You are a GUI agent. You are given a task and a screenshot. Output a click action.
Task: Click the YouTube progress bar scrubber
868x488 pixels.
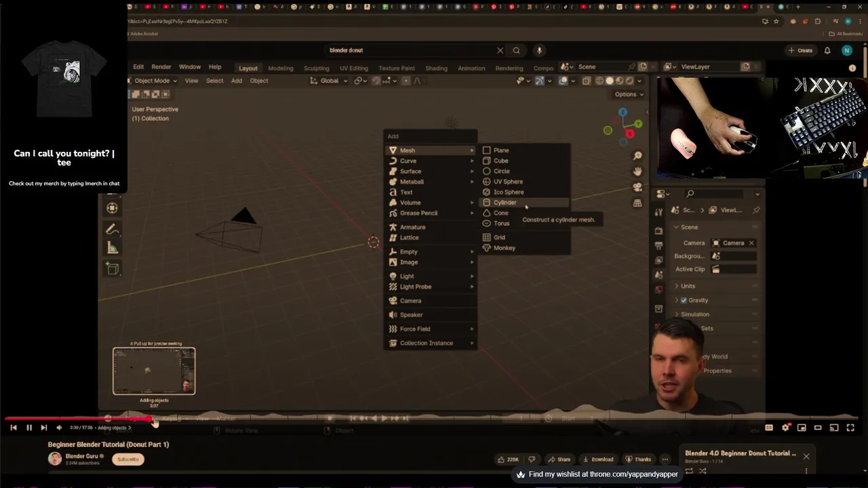[150, 420]
